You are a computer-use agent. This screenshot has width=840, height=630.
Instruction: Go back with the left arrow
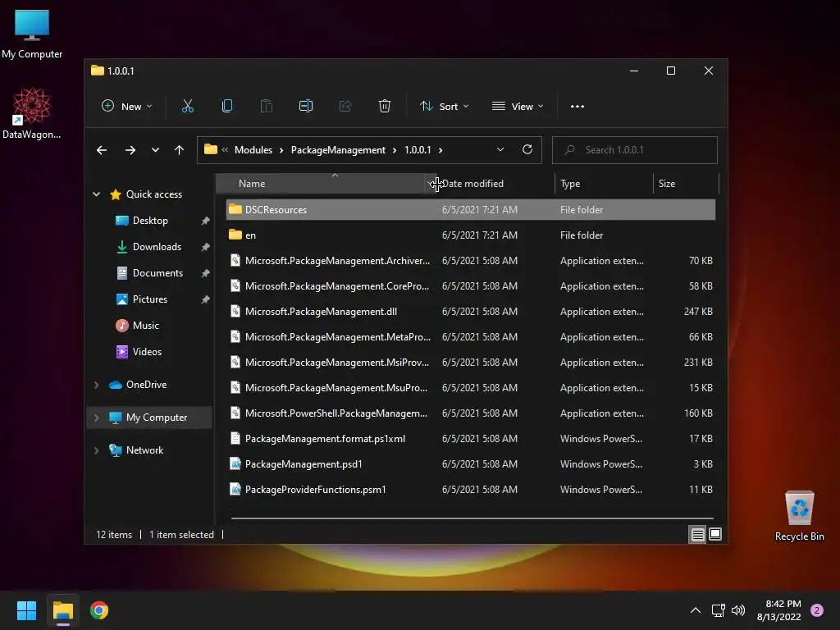click(102, 150)
